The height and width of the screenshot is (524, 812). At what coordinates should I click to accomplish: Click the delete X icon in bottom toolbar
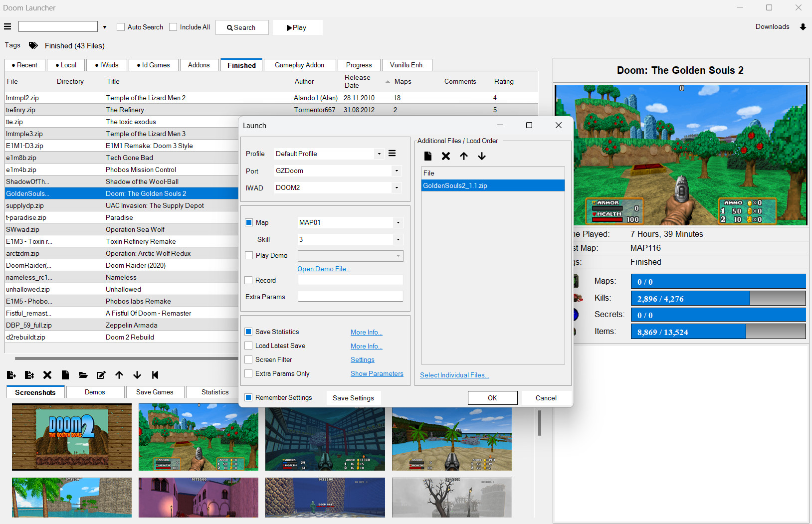pos(47,375)
